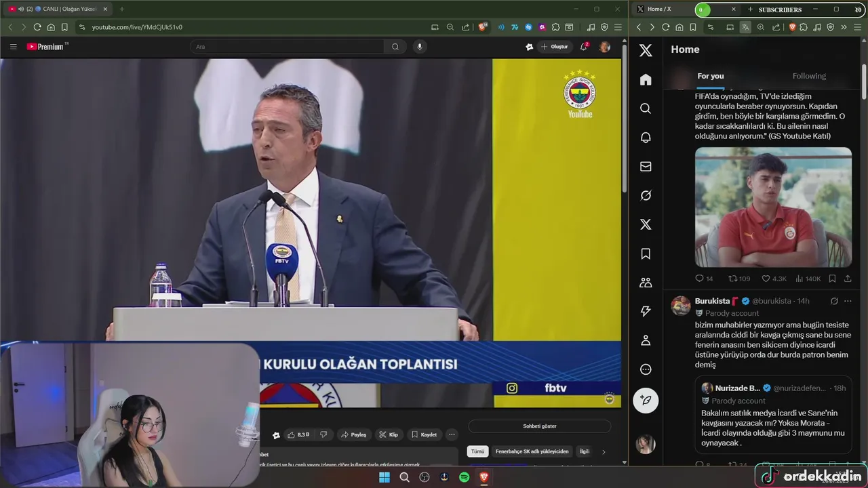Dislike the live stream

pos(323,434)
